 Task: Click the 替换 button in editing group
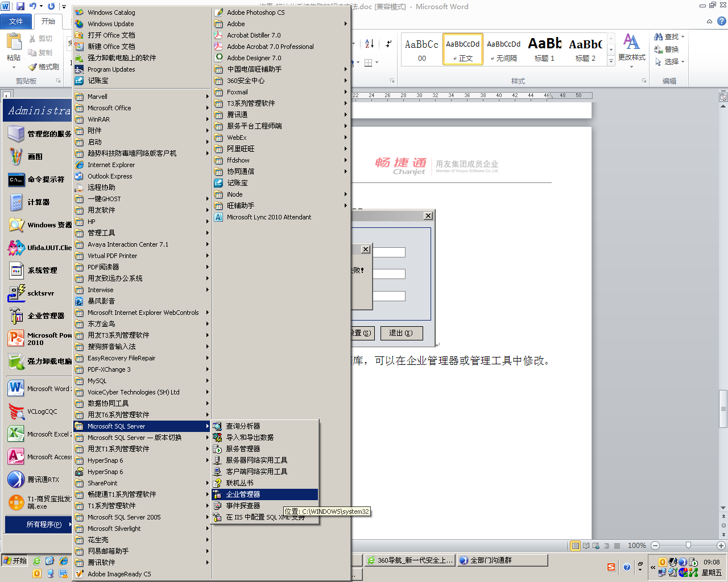pyautogui.click(x=667, y=49)
